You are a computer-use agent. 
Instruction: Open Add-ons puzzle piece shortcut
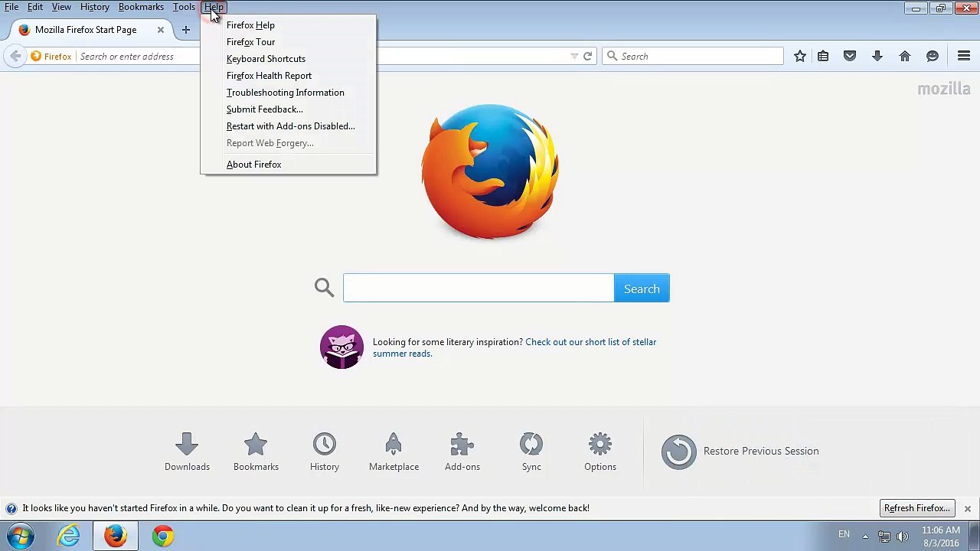(x=462, y=452)
